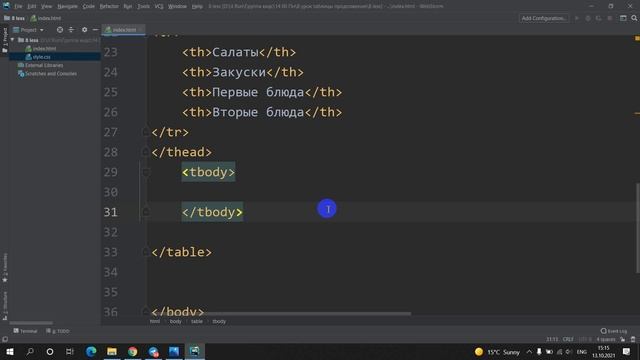640x360 pixels.
Task: Open Task View on the taskbar
Action: 70,351
